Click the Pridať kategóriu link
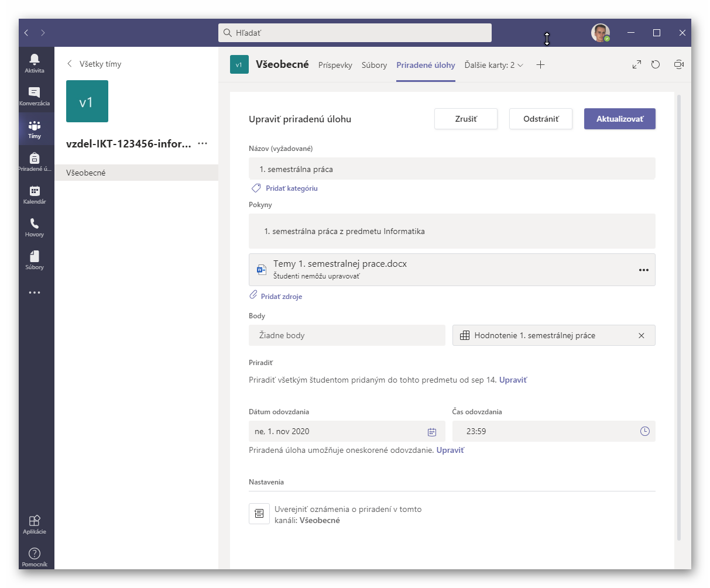 (x=291, y=188)
